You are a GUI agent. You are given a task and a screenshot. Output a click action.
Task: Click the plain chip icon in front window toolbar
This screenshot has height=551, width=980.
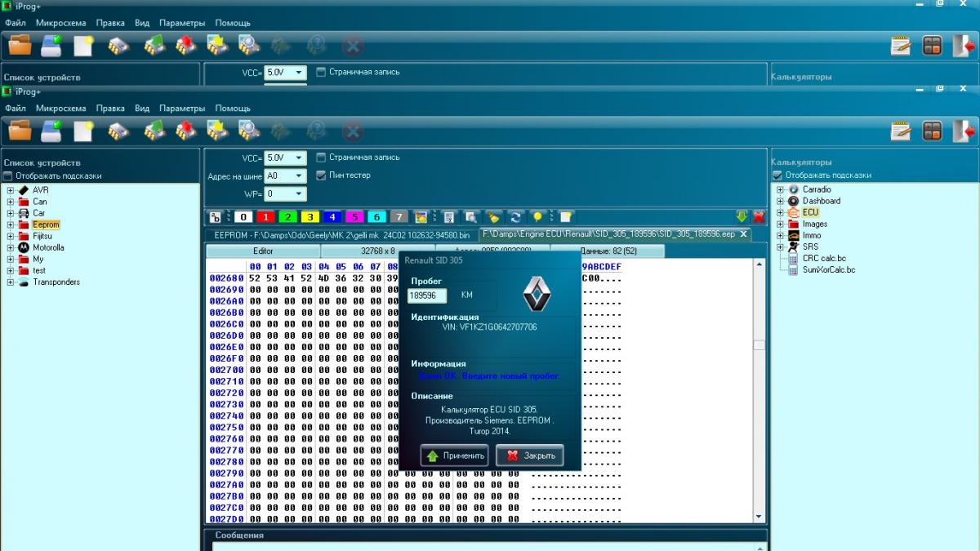(x=119, y=131)
